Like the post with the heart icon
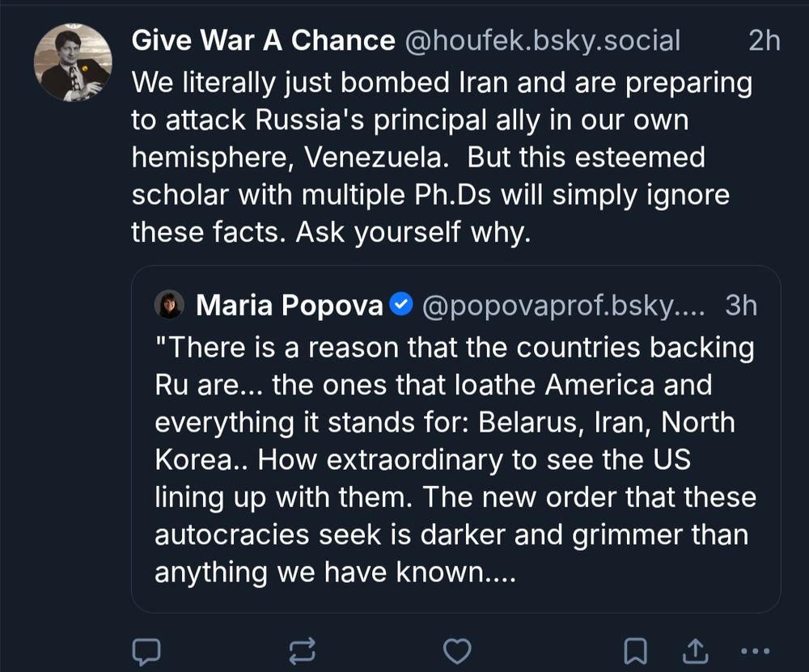Viewport: 809px width, 672px height. pyautogui.click(x=458, y=650)
